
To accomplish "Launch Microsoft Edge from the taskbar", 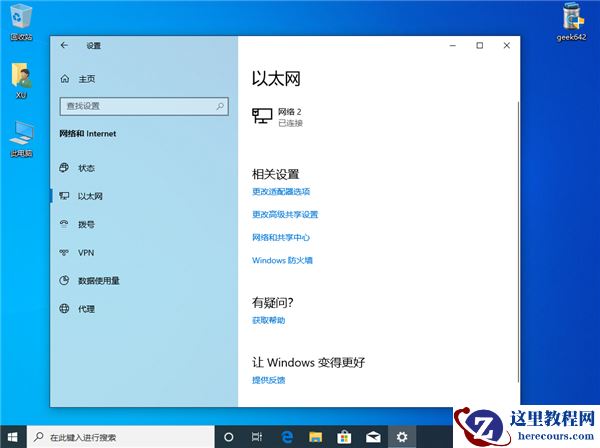I will point(287,437).
